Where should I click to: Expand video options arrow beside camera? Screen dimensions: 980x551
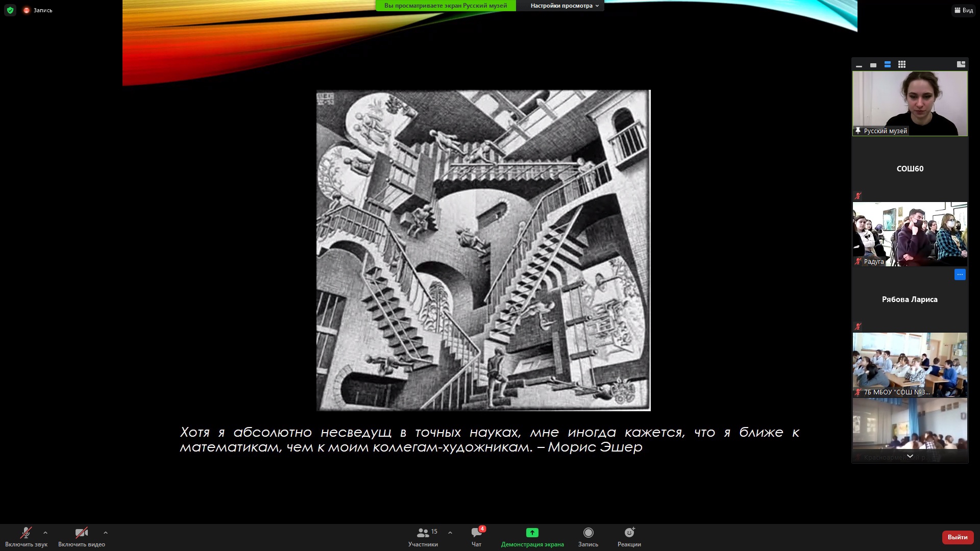pos(106,533)
